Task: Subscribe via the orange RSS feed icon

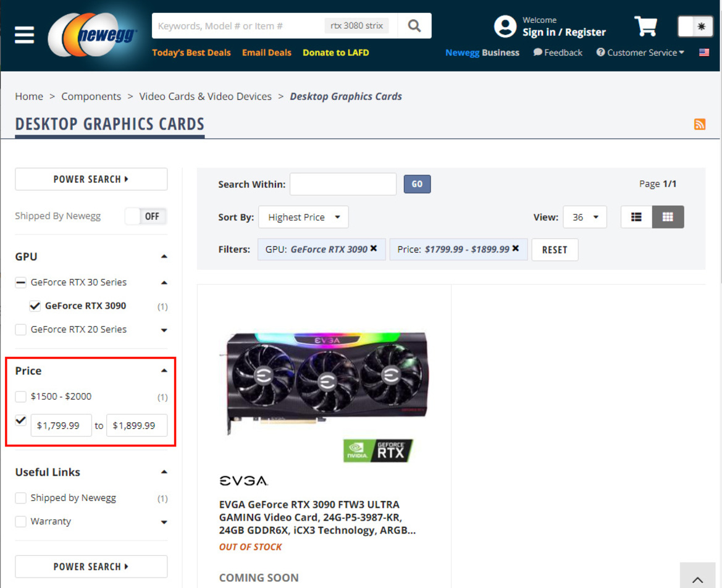Action: click(x=699, y=124)
